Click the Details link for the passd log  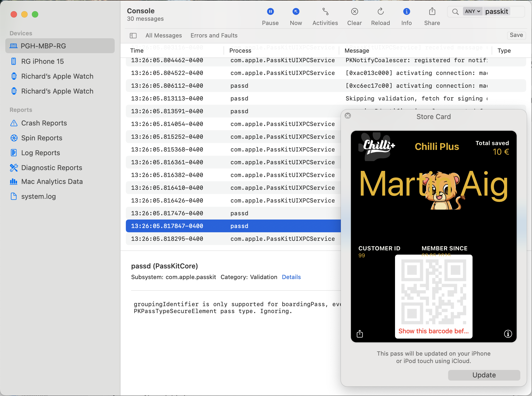(291, 277)
